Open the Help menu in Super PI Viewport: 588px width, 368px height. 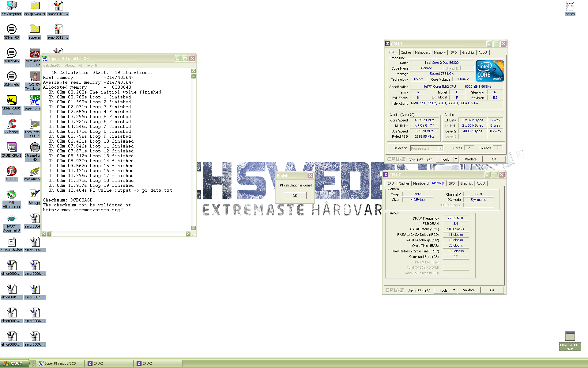click(91, 65)
